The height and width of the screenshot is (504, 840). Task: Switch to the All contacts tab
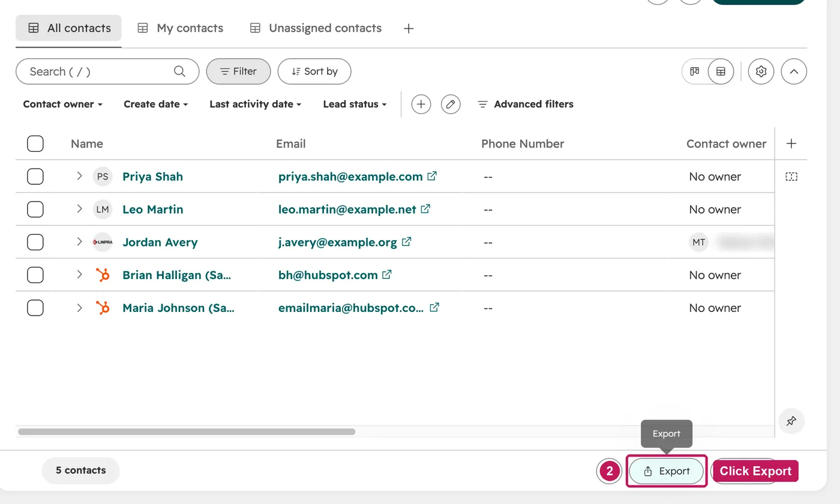pos(69,28)
